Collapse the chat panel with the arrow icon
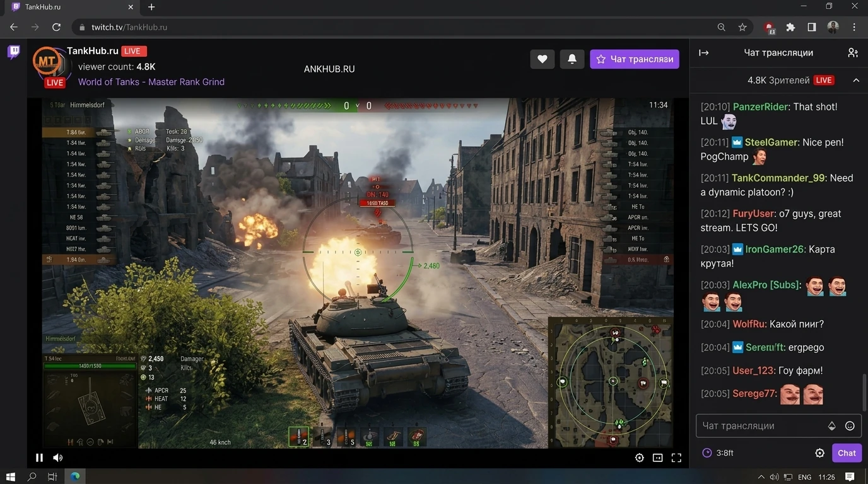 click(704, 53)
